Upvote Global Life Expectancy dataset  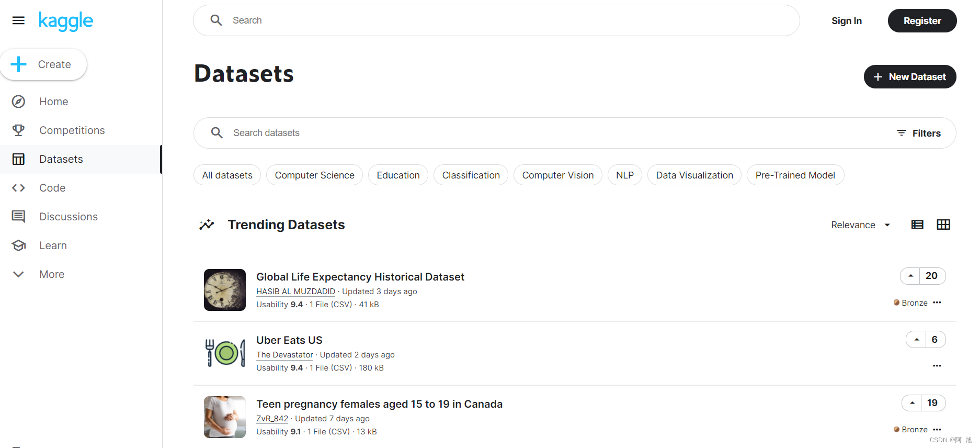click(910, 276)
